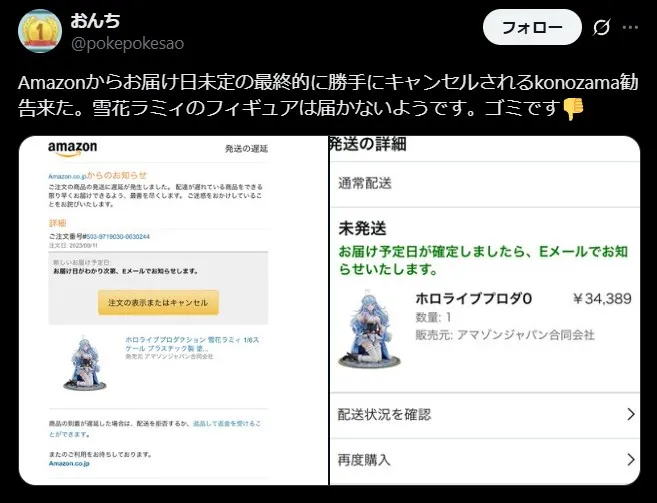Open the three-dot more options menu
Screen dimensions: 657x503
click(x=630, y=28)
